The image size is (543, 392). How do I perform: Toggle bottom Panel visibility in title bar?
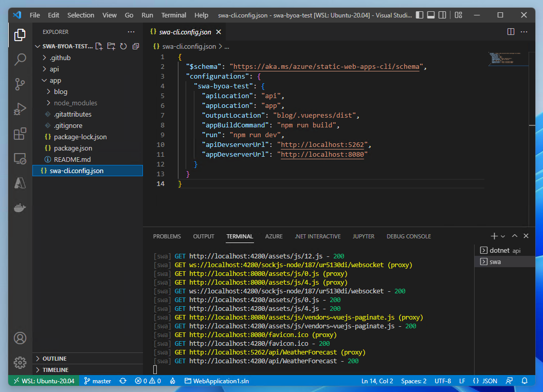pyautogui.click(x=431, y=15)
